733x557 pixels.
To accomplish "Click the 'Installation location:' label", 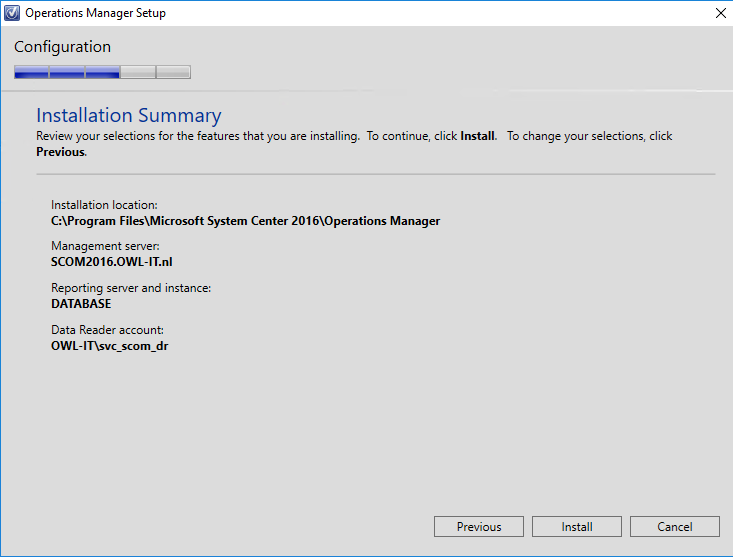I will (x=104, y=205).
